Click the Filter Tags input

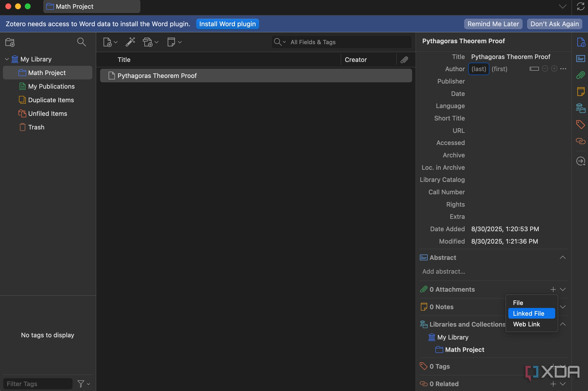[38, 384]
